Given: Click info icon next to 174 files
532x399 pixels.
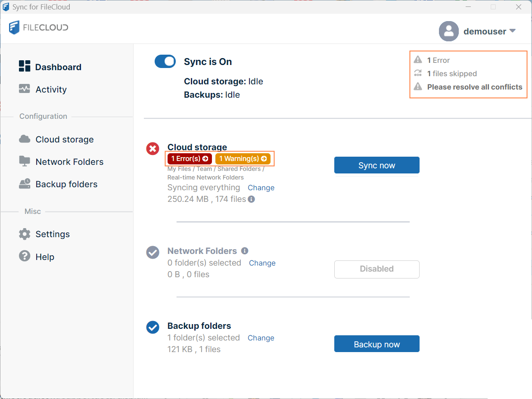Looking at the screenshot, I should (251, 199).
